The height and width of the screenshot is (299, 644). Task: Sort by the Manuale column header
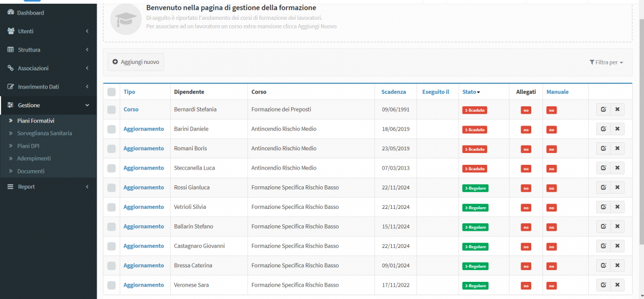(x=558, y=92)
